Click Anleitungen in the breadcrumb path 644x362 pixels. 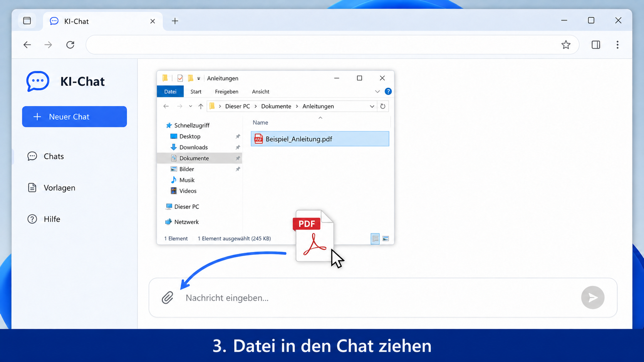point(318,106)
